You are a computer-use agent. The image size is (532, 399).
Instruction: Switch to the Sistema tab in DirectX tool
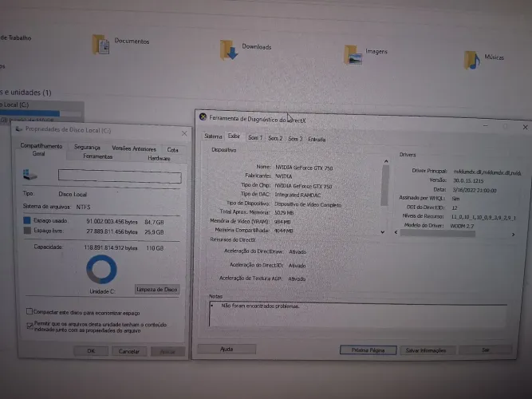coord(213,136)
